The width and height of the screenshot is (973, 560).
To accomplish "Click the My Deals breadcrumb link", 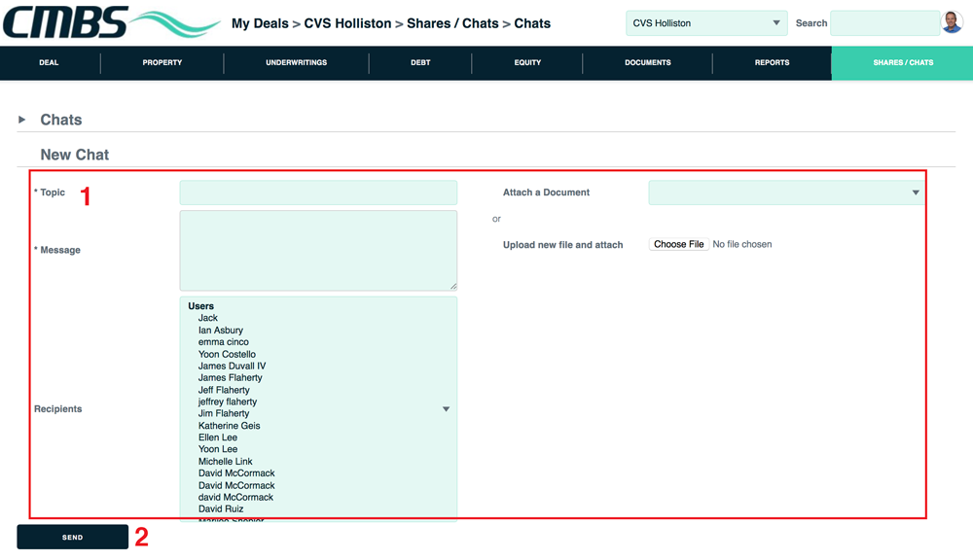I will point(260,23).
